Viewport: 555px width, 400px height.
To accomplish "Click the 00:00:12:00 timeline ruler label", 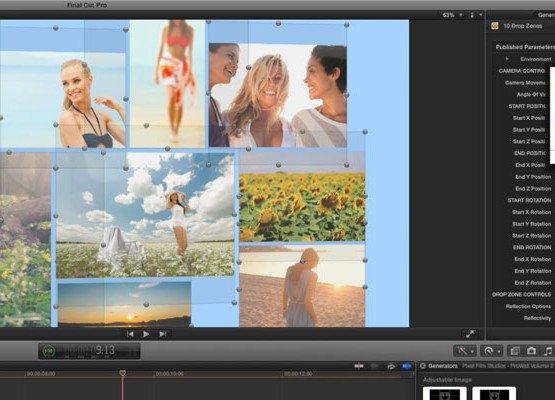I will coord(298,374).
